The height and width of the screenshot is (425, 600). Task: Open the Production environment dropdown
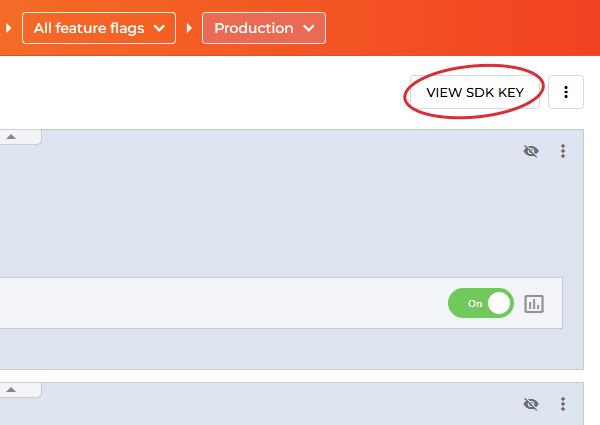click(x=264, y=28)
